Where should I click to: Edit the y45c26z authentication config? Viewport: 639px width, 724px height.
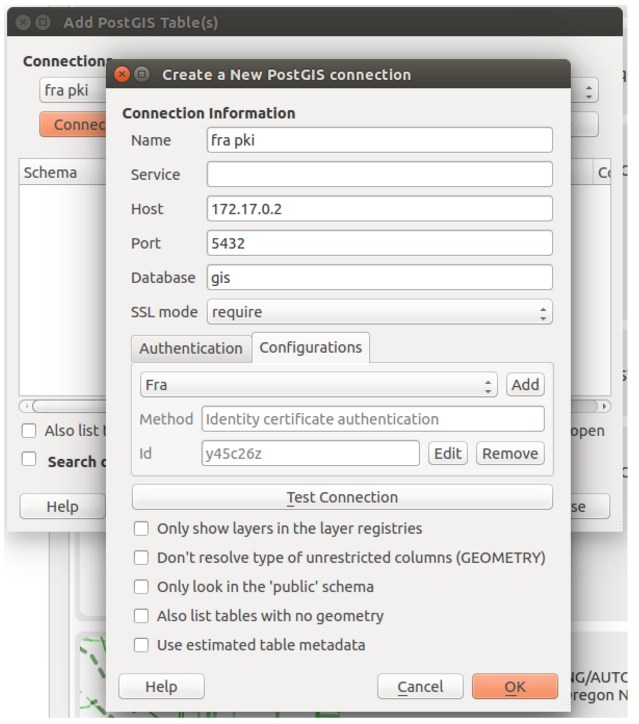tap(448, 453)
